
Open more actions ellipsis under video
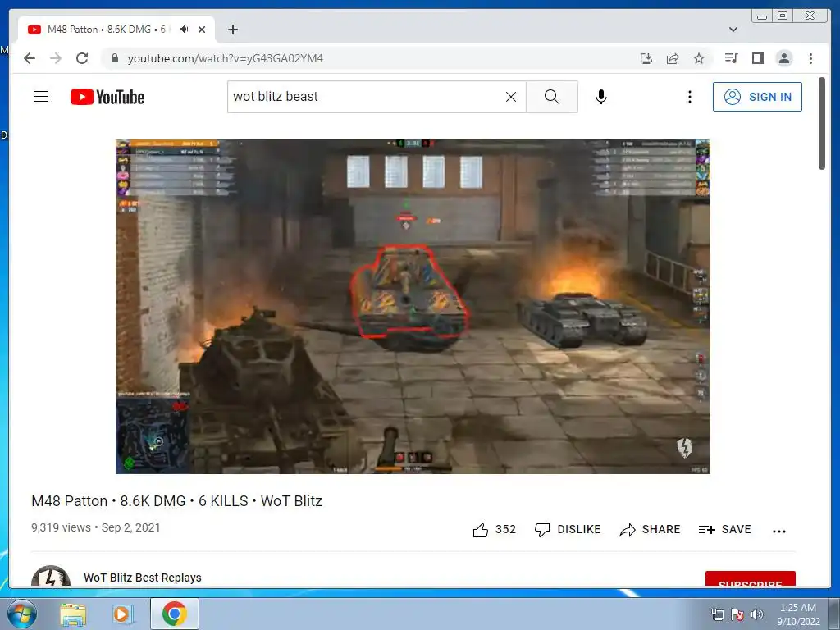click(x=779, y=531)
